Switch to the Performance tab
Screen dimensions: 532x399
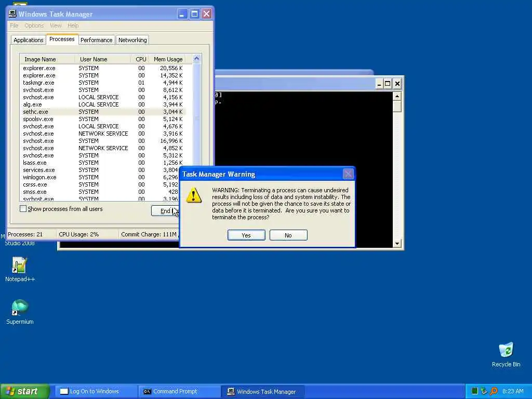(x=96, y=40)
